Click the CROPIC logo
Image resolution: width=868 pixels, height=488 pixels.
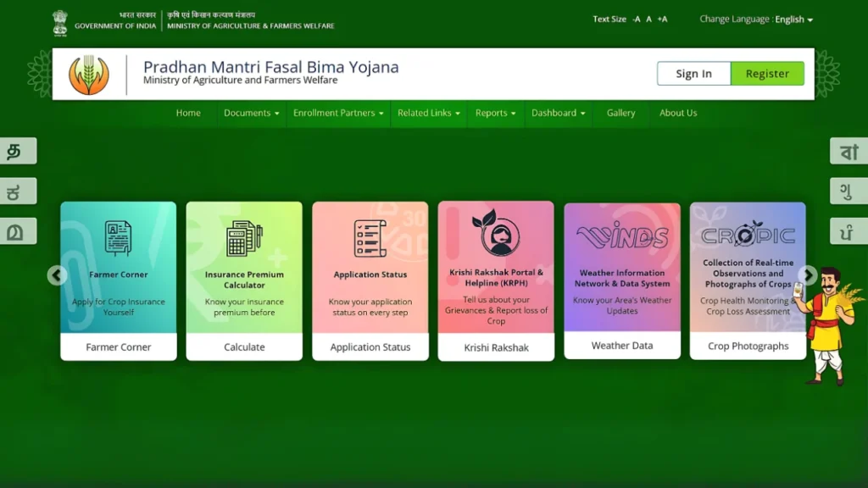[x=748, y=236]
